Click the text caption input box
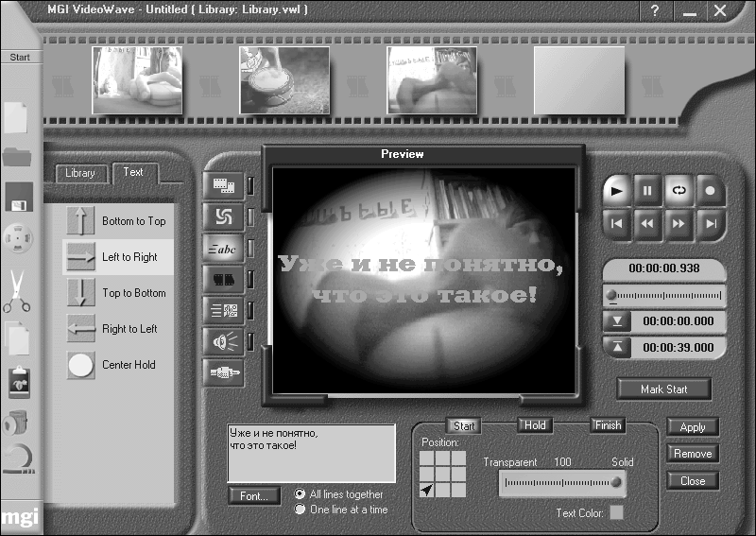The height and width of the screenshot is (536, 756). tap(312, 454)
